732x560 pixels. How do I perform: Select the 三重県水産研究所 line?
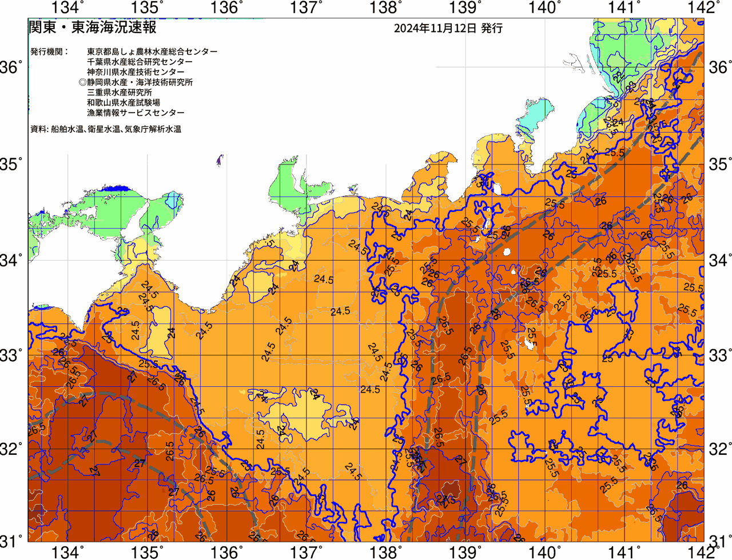click(120, 93)
